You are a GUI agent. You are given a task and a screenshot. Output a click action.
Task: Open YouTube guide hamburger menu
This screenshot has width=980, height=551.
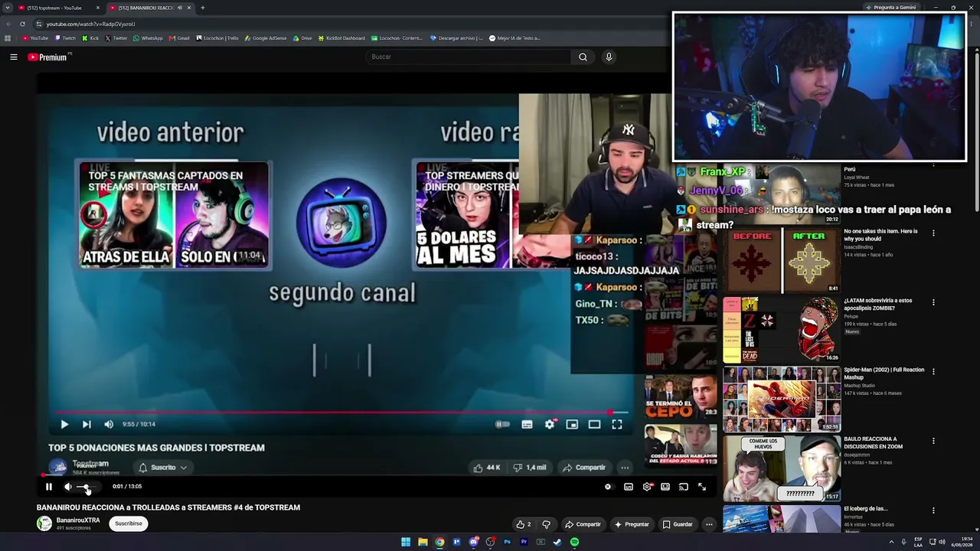(14, 57)
